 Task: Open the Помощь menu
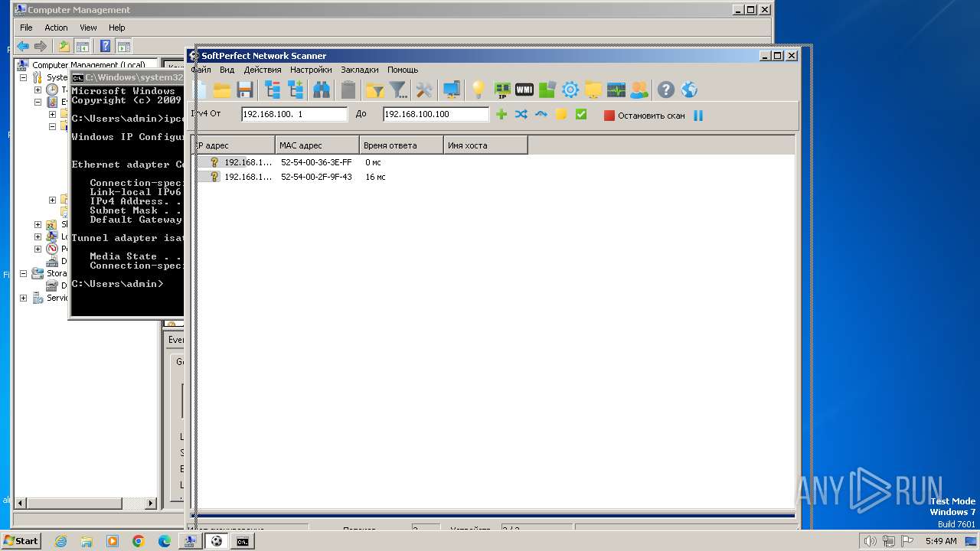click(403, 70)
